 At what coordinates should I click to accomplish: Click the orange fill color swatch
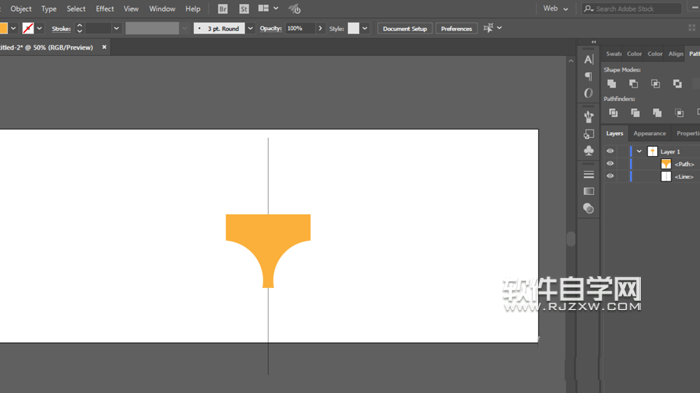(x=3, y=29)
